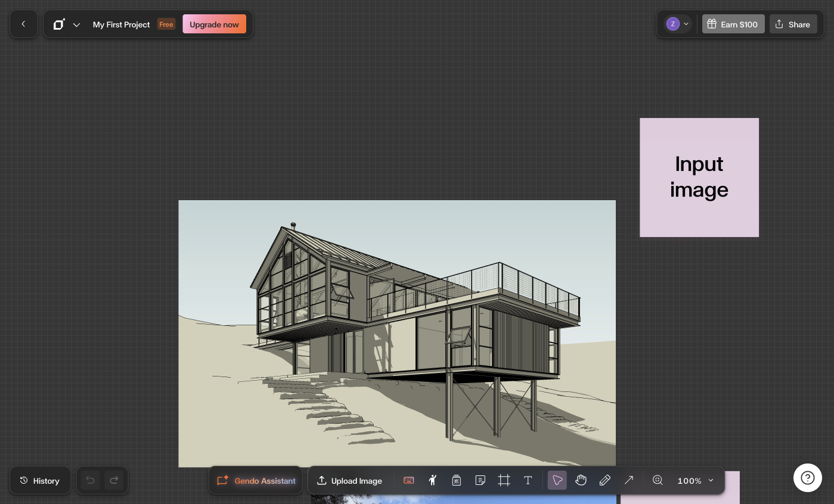Open the History panel
Viewport: 834px width, 504px height.
(x=40, y=481)
